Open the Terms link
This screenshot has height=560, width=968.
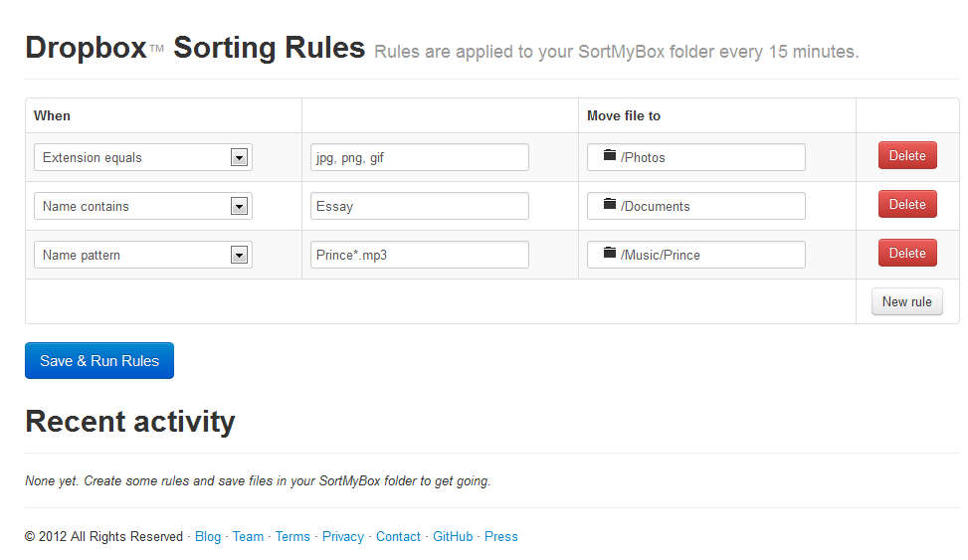pyautogui.click(x=292, y=536)
